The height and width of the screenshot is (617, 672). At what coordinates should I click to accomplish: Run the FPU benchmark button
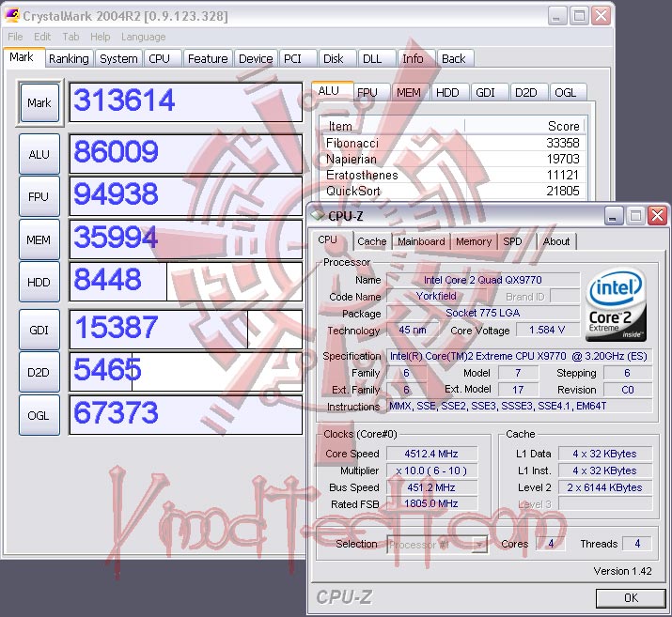pyautogui.click(x=39, y=196)
